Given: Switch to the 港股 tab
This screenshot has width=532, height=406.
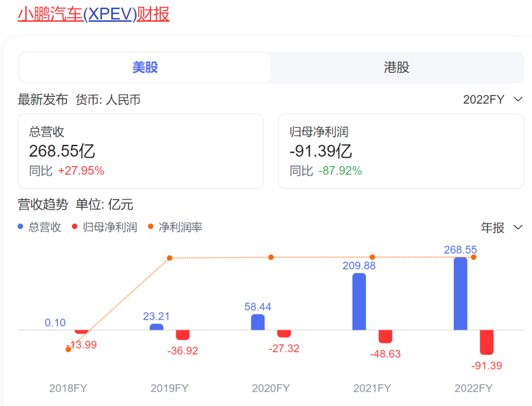Looking at the screenshot, I should coord(397,68).
